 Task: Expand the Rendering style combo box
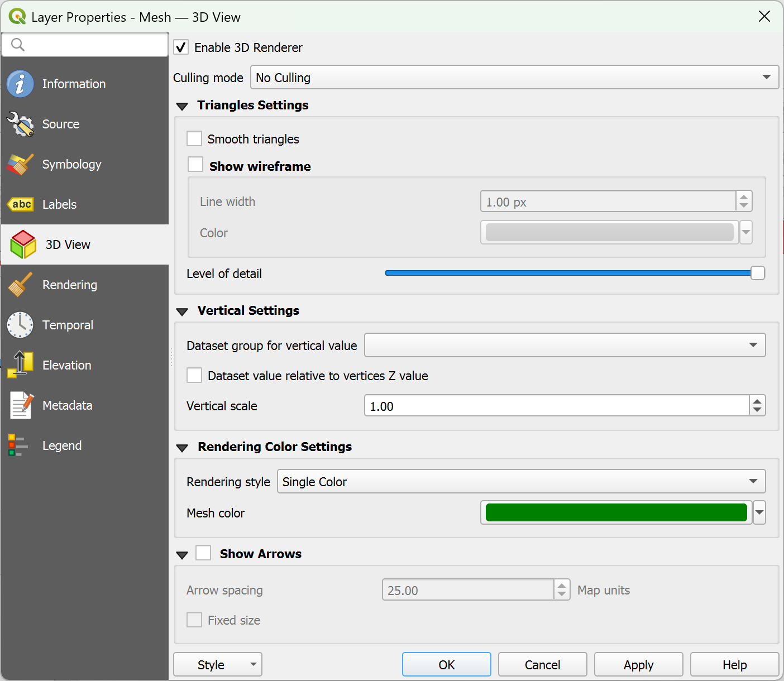tap(522, 481)
